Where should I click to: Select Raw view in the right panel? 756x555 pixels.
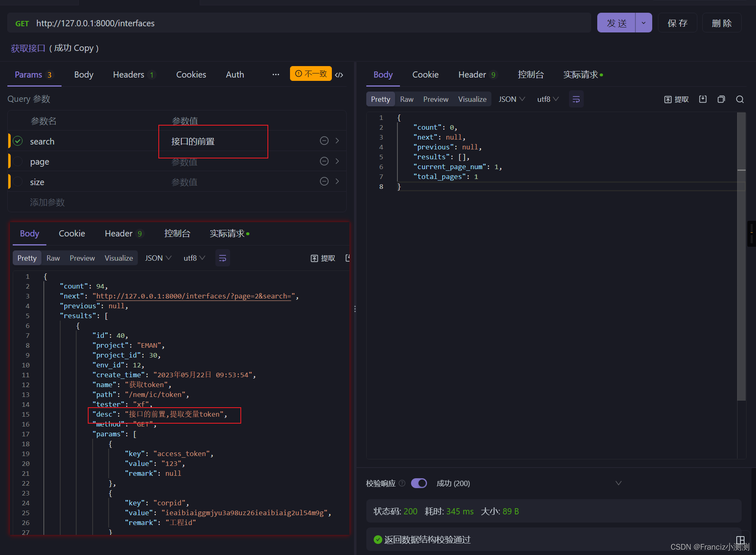[407, 99]
